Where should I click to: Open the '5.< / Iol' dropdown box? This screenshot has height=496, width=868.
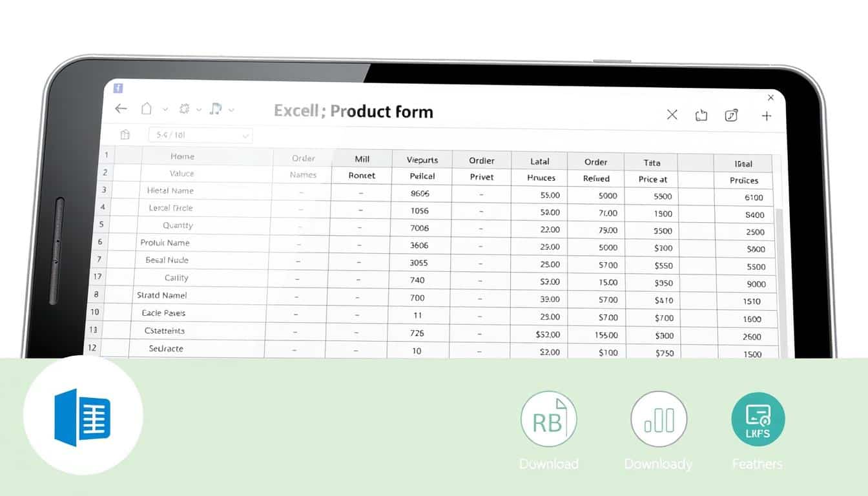(200, 135)
